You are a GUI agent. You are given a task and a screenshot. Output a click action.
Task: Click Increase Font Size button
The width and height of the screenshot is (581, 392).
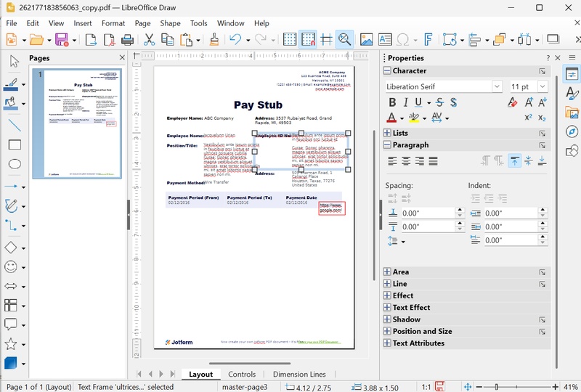[x=529, y=102]
